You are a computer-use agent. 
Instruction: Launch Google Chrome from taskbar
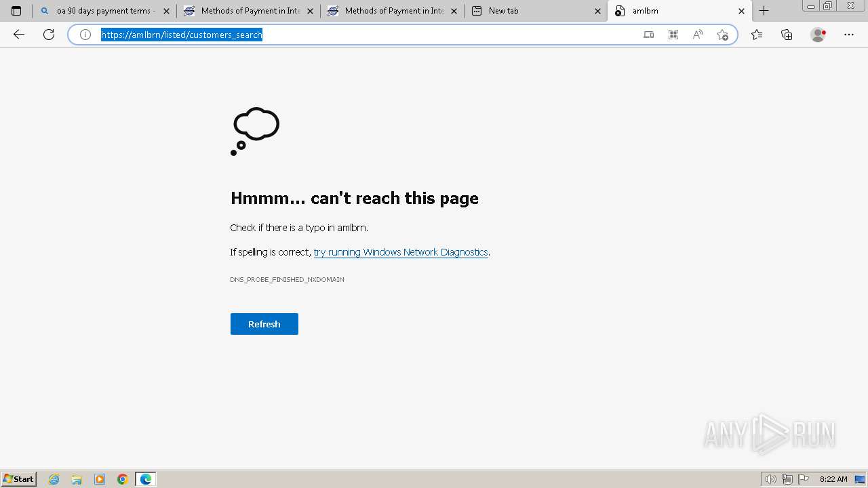pyautogui.click(x=123, y=479)
